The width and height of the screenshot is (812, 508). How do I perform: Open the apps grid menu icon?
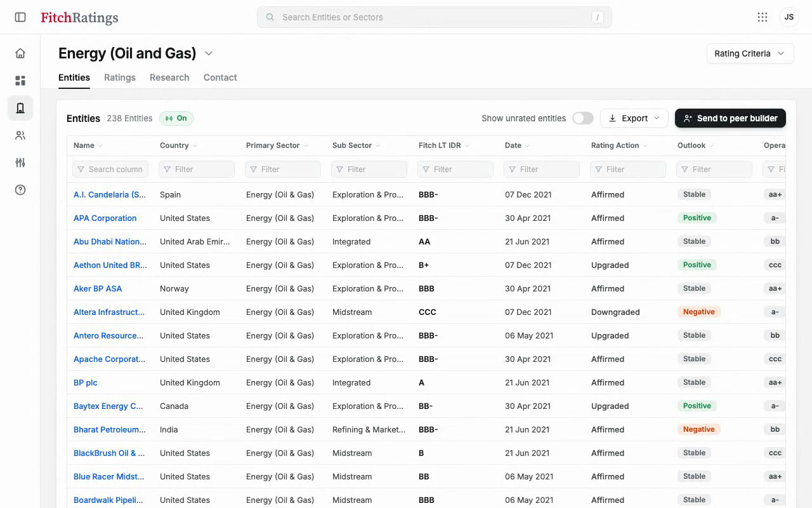(x=763, y=17)
